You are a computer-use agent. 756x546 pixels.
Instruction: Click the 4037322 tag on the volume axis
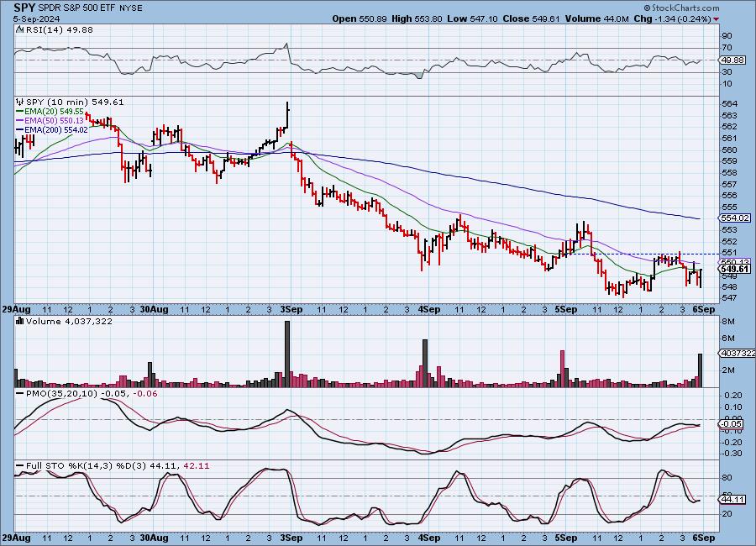point(738,353)
